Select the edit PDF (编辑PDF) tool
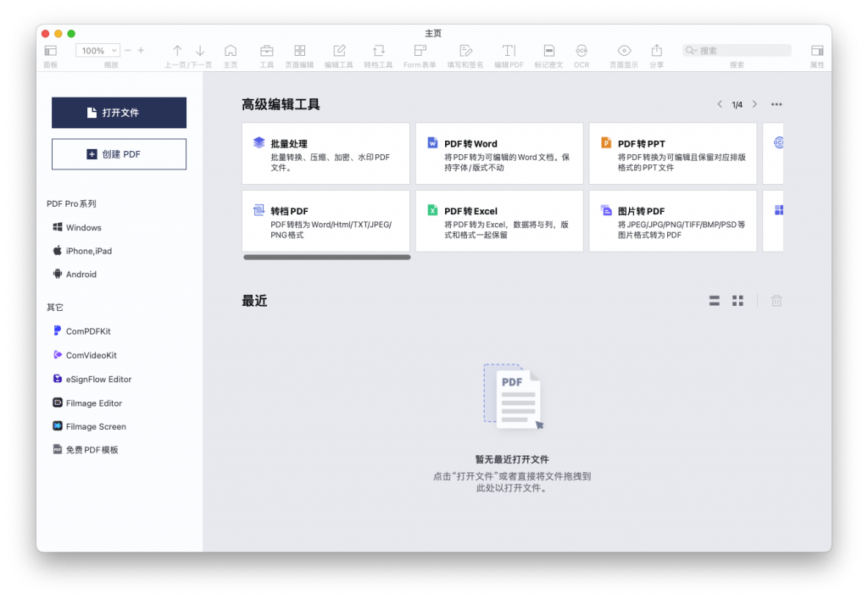The height and width of the screenshot is (600, 868). click(509, 50)
